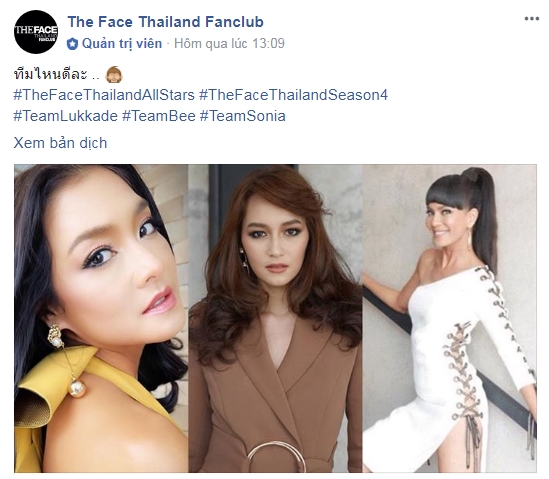
Task: Click the high ponytail in right photo
Action: pos(481,217)
